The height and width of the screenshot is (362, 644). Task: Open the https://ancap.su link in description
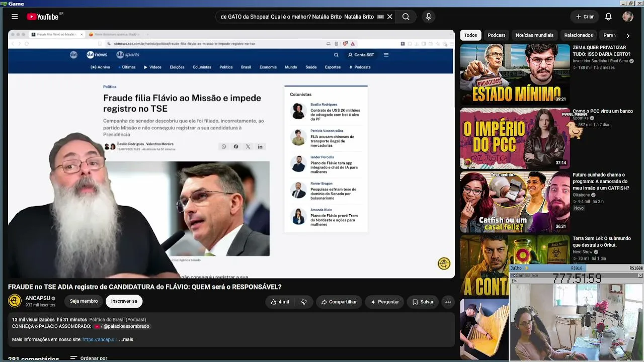100,339
